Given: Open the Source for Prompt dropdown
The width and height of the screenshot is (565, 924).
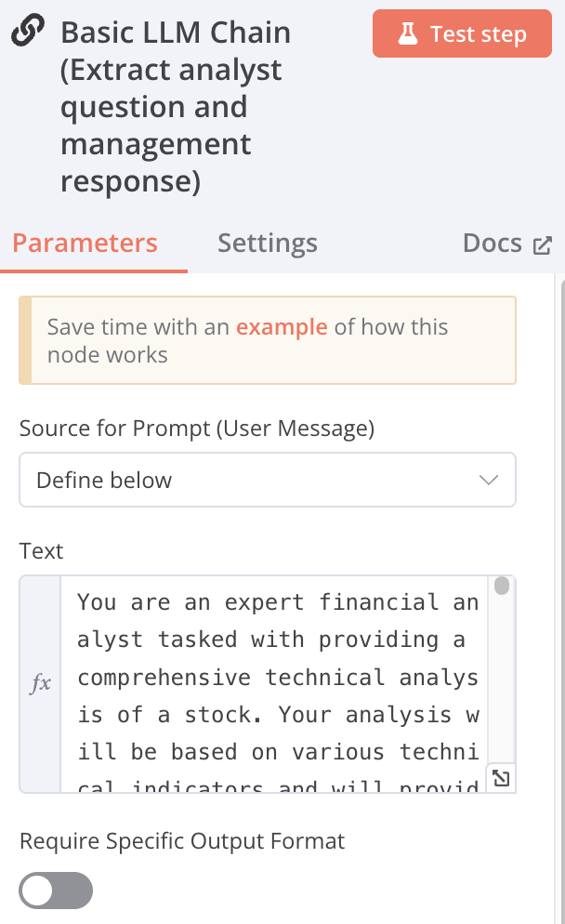Looking at the screenshot, I should point(267,481).
